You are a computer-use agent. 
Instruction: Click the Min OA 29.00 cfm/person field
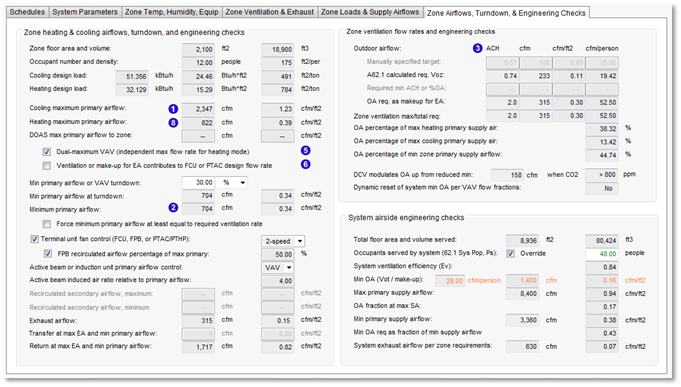(450, 281)
